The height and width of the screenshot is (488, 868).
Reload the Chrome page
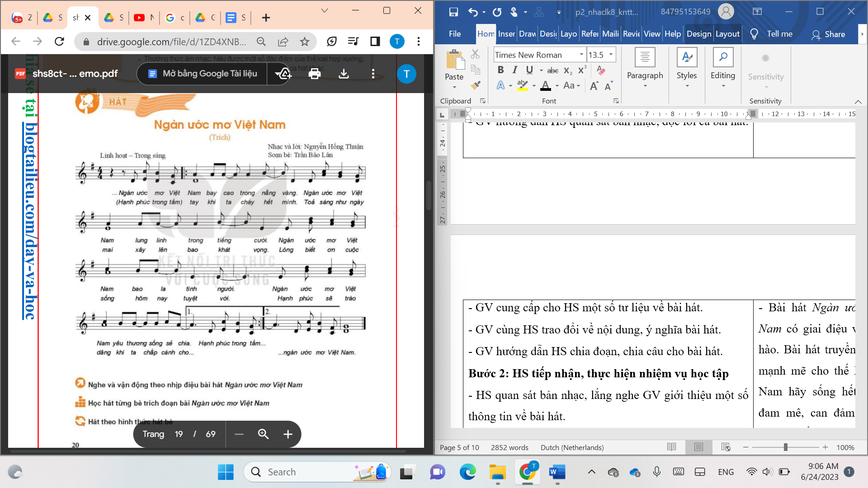[x=59, y=42]
